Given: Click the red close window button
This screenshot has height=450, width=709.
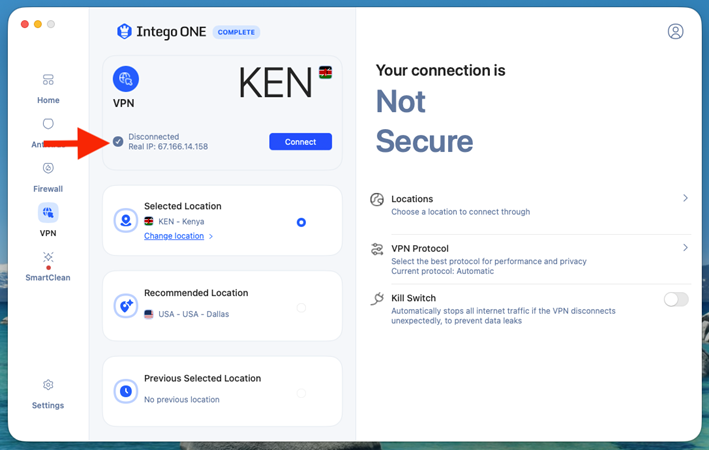Looking at the screenshot, I should pos(25,24).
